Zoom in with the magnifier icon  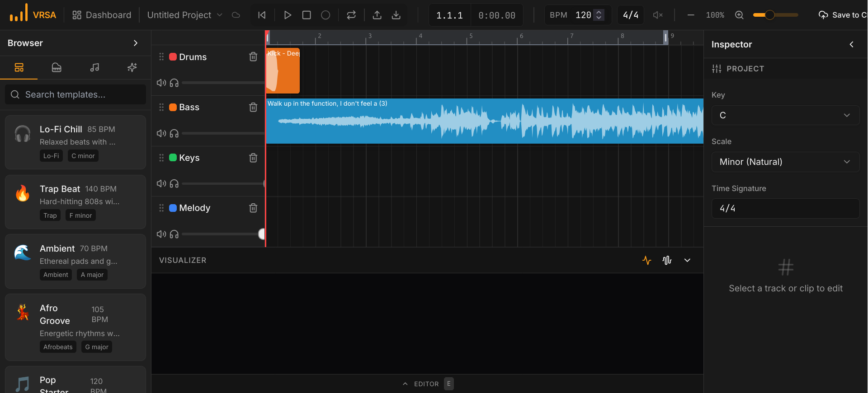click(739, 15)
